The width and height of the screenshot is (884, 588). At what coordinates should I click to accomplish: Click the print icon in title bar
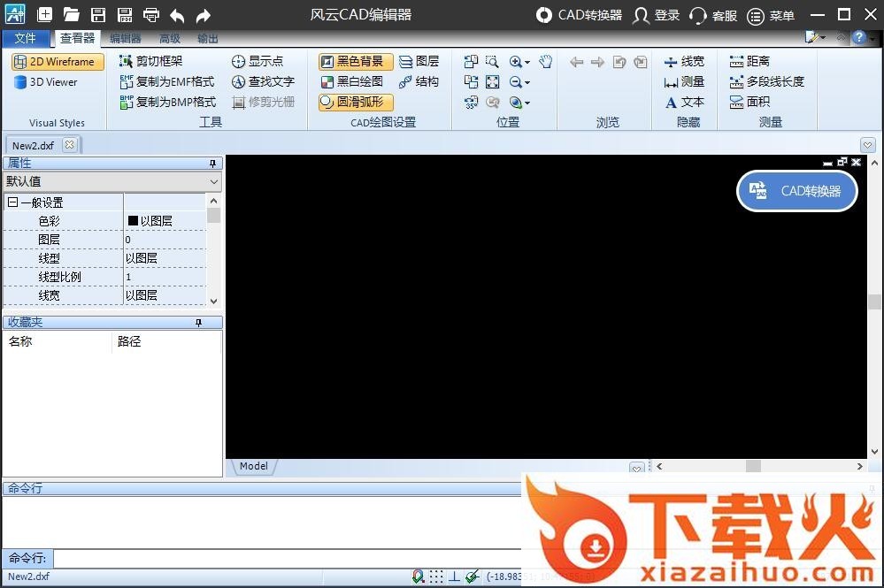[x=151, y=15]
